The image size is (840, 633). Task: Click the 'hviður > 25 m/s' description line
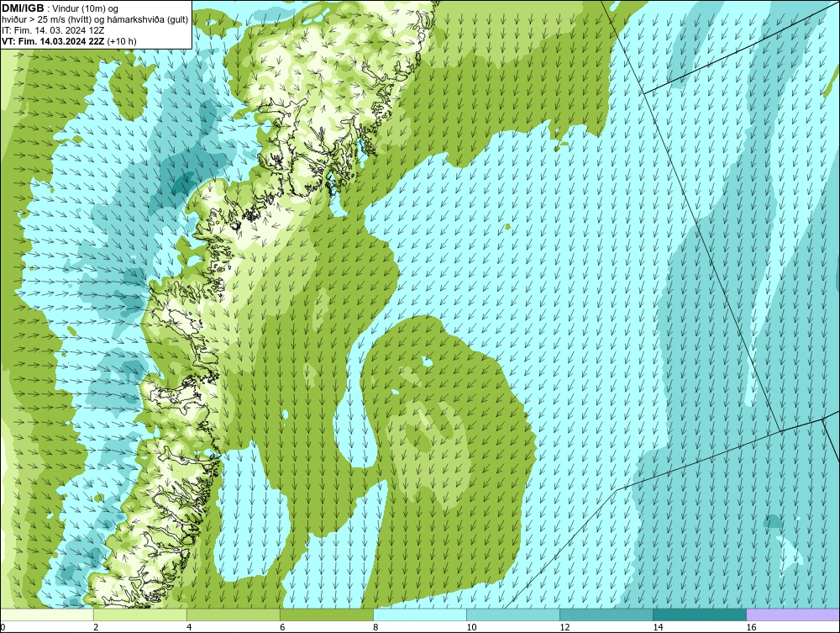point(95,20)
